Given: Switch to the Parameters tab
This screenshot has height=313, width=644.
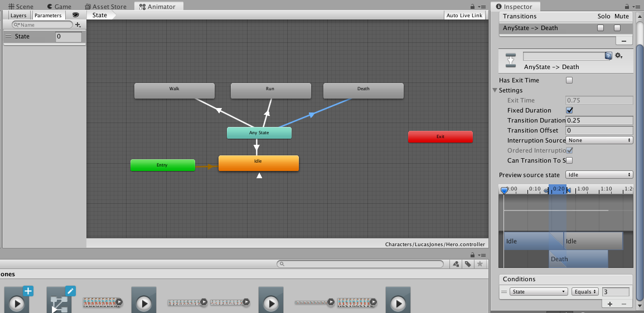Looking at the screenshot, I should point(49,15).
